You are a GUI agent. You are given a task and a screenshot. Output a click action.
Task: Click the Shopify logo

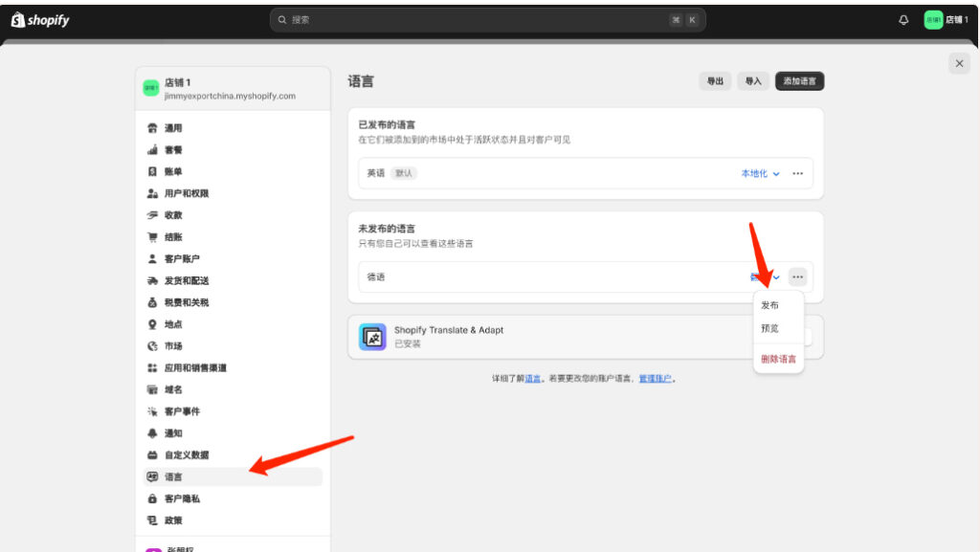[40, 20]
